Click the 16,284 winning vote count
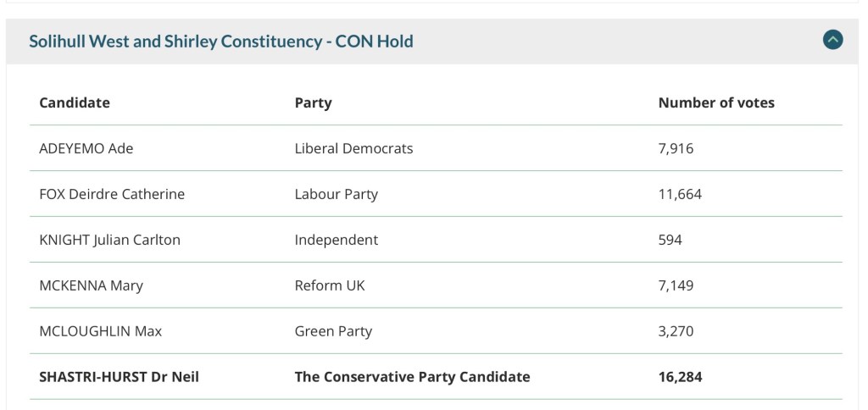 point(680,377)
